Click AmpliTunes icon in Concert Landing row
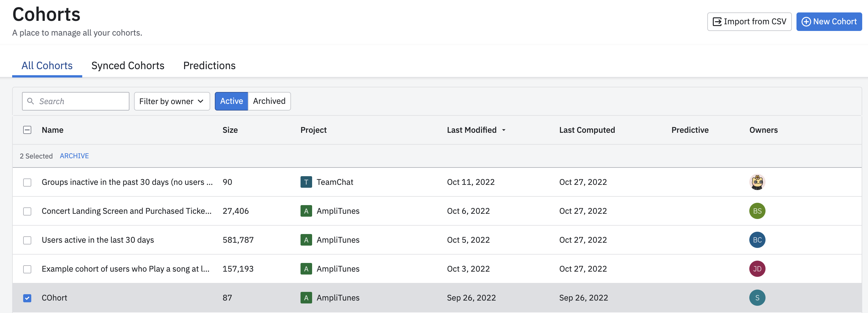Image resolution: width=868 pixels, height=313 pixels. click(306, 211)
